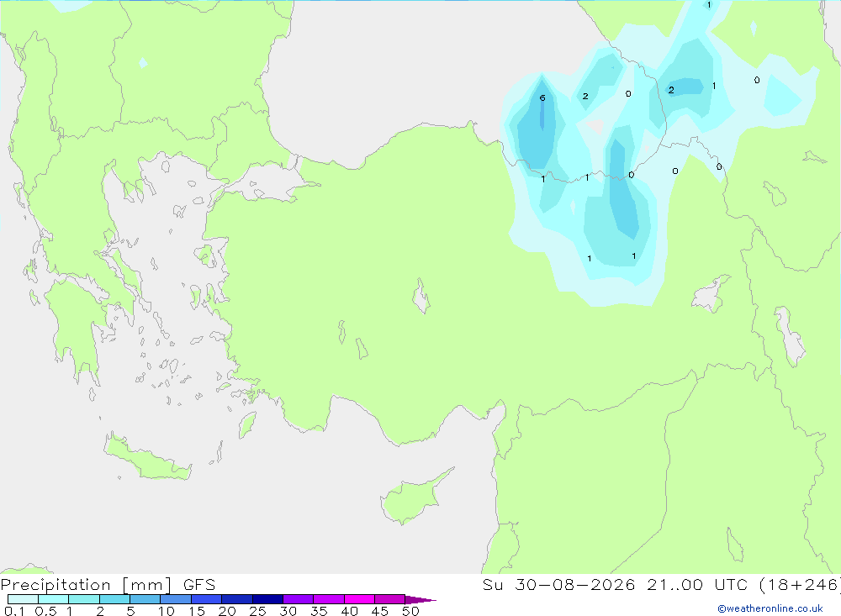The width and height of the screenshot is (841, 616).
Task: Select the 30–35 mm legend color swatch
Action: (x=299, y=599)
